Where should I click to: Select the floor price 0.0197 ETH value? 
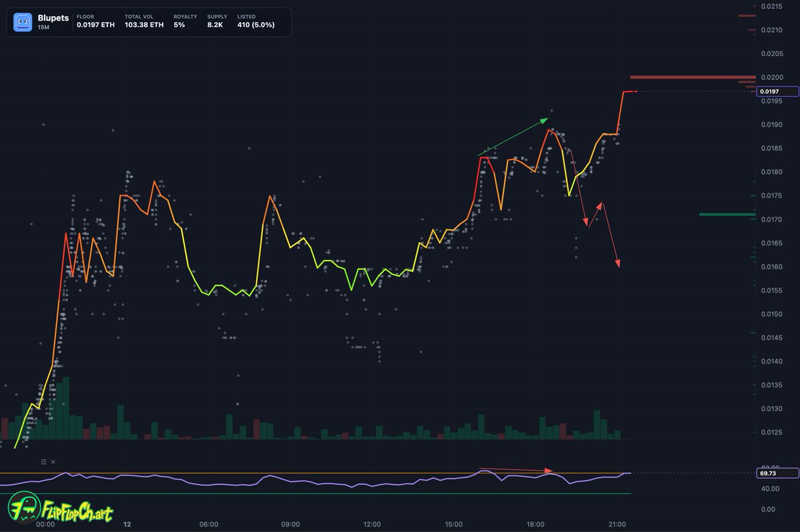point(95,25)
